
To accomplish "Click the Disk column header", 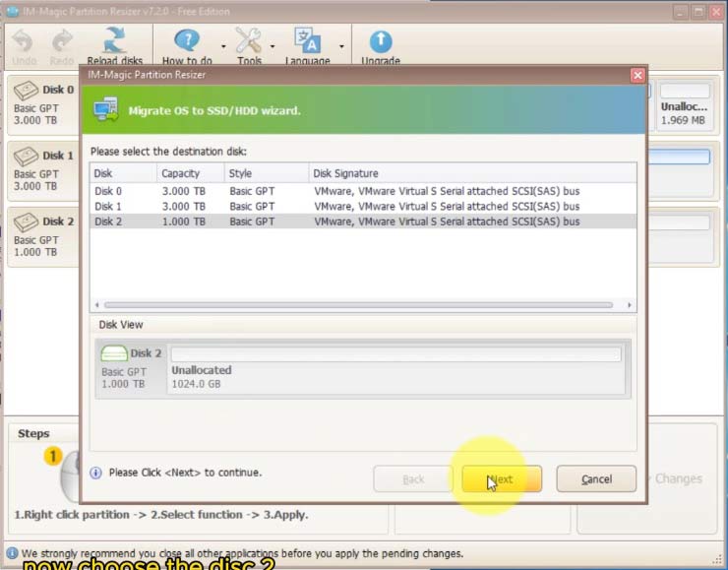I will click(124, 173).
